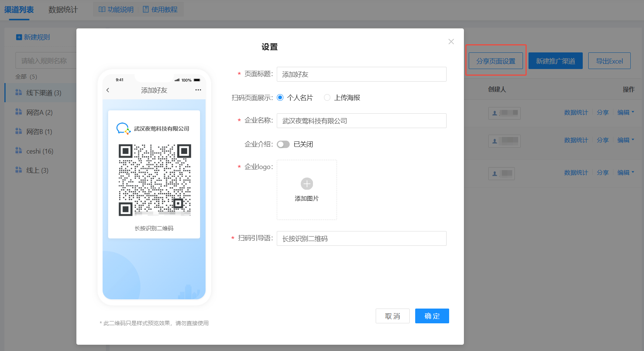Image resolution: width=644 pixels, height=351 pixels.
Task: Click 分享 link in first table row
Action: pyautogui.click(x=603, y=112)
